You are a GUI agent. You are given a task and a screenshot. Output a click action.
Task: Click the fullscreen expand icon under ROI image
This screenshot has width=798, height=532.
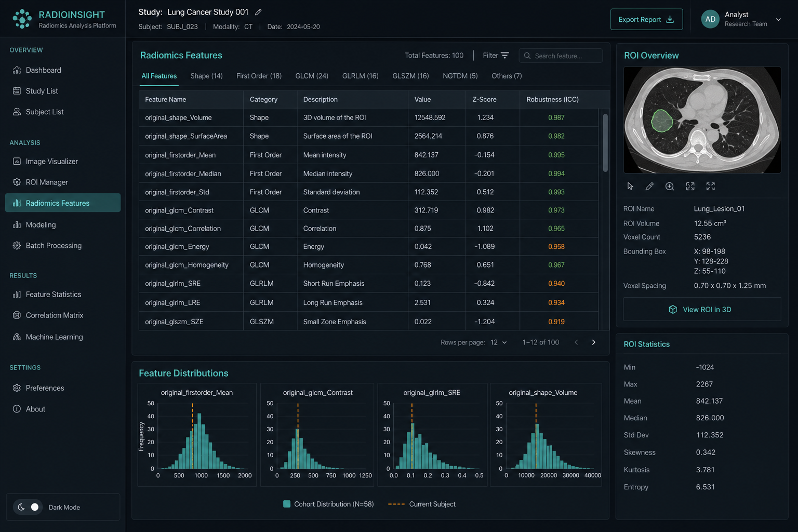[710, 187]
